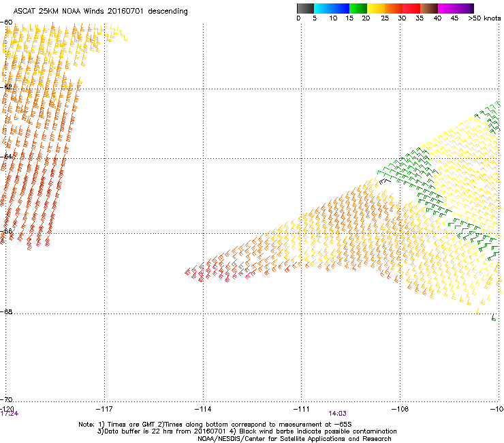Viewport: 504px width, 443px height.
Task: Click the ASCAT 25KM NOAA Winds title
Action: (x=100, y=12)
